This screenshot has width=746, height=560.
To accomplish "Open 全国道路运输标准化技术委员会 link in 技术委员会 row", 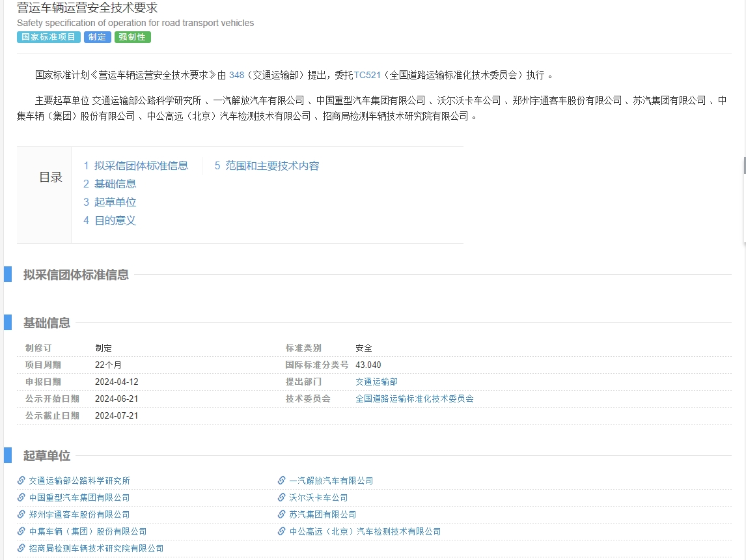I will pos(415,399).
